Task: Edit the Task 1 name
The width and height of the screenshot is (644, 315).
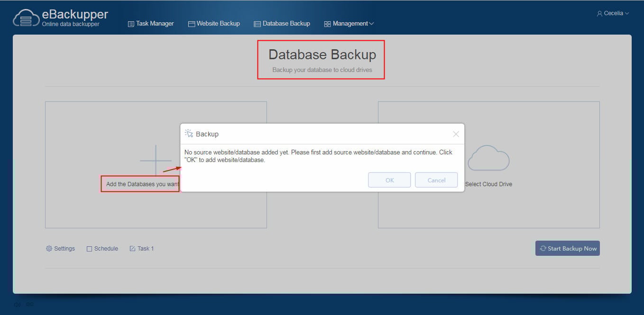Action: (142, 249)
